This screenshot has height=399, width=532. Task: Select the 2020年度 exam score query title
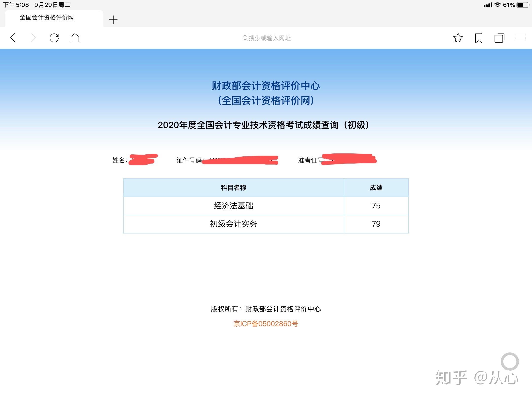click(264, 125)
